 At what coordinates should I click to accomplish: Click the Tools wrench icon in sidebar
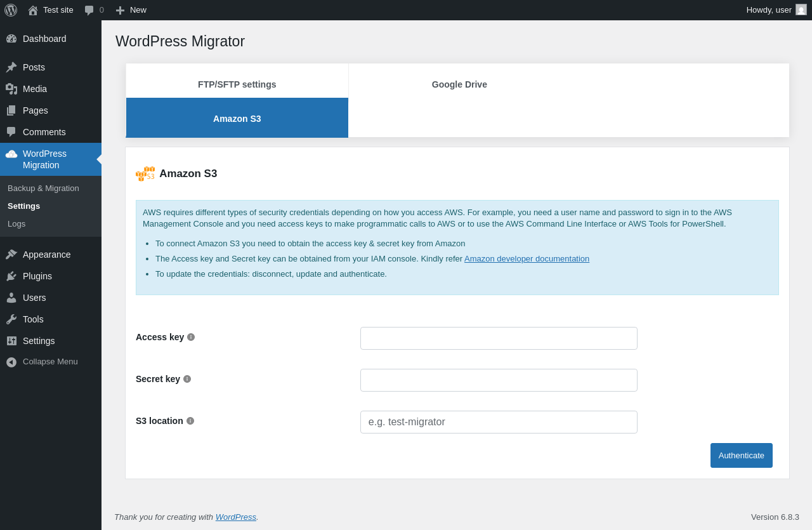pyautogui.click(x=11, y=319)
